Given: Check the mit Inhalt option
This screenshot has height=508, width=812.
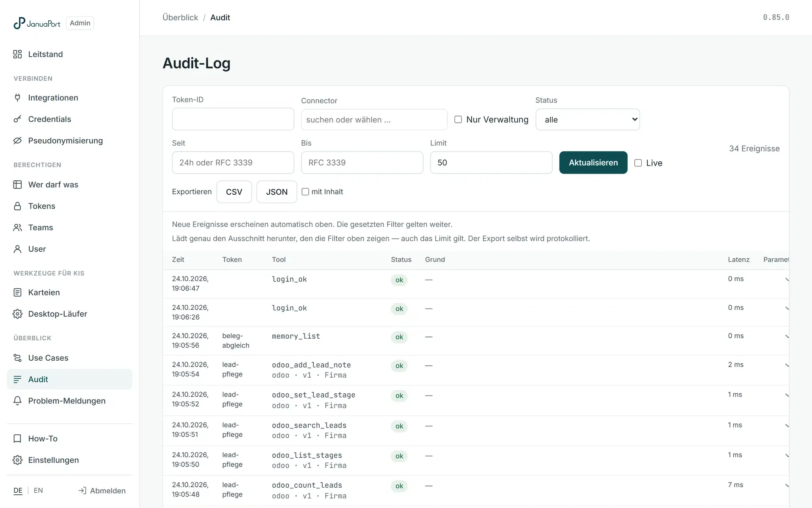Looking at the screenshot, I should 305,192.
